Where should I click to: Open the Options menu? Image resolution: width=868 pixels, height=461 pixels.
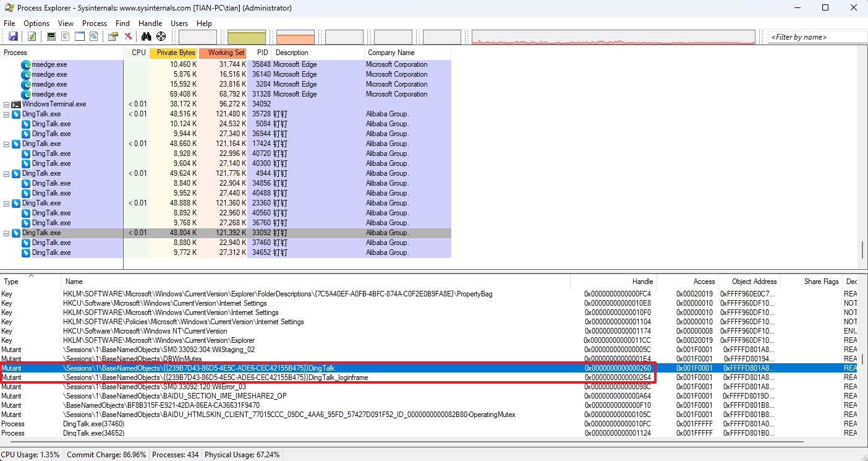coord(36,23)
